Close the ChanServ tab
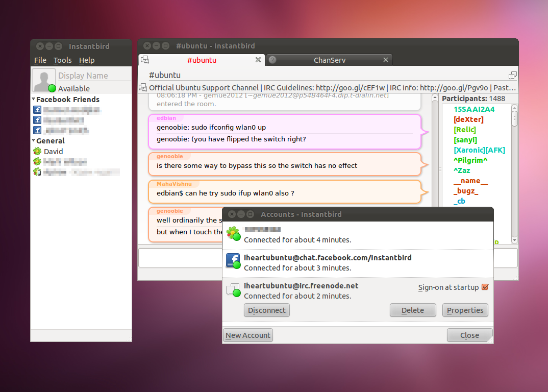Viewport: 548px width, 392px height. (385, 60)
